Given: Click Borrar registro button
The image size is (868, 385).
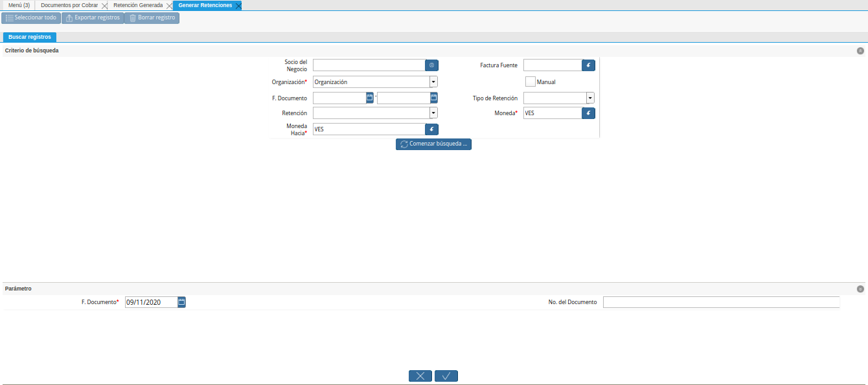Looking at the screenshot, I should point(152,18).
